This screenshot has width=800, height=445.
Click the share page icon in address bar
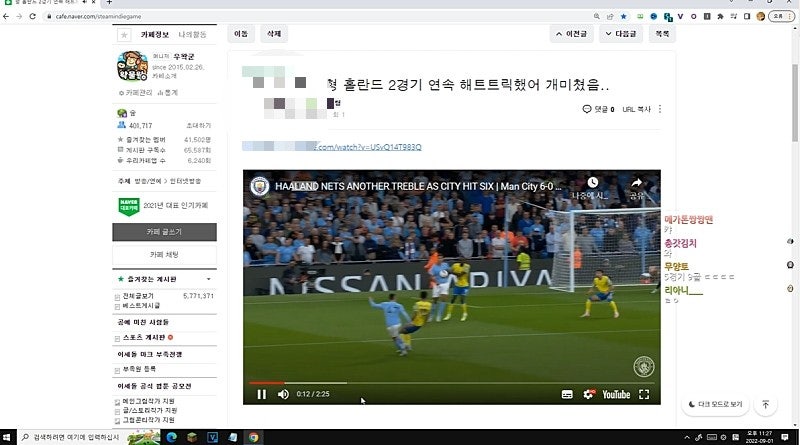coord(610,16)
